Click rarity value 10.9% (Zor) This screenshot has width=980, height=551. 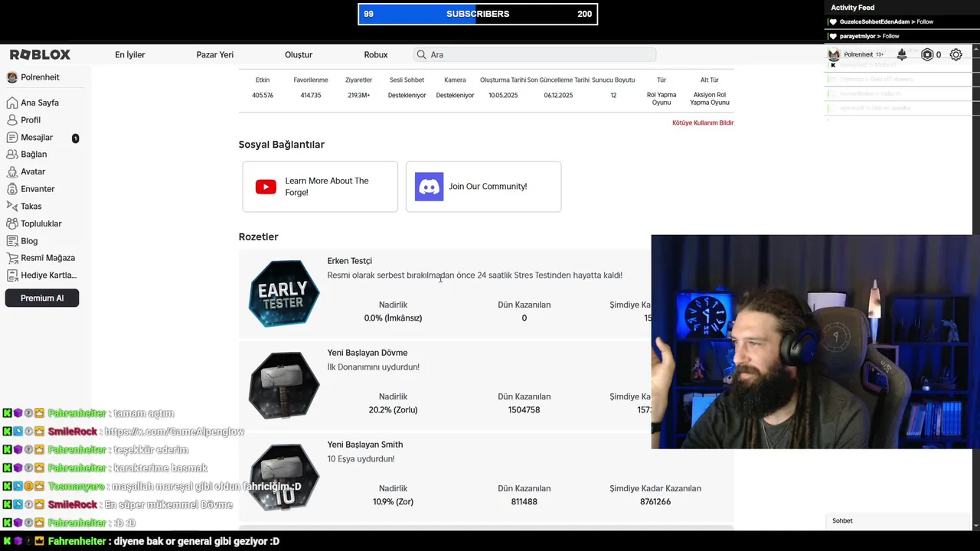(x=393, y=502)
